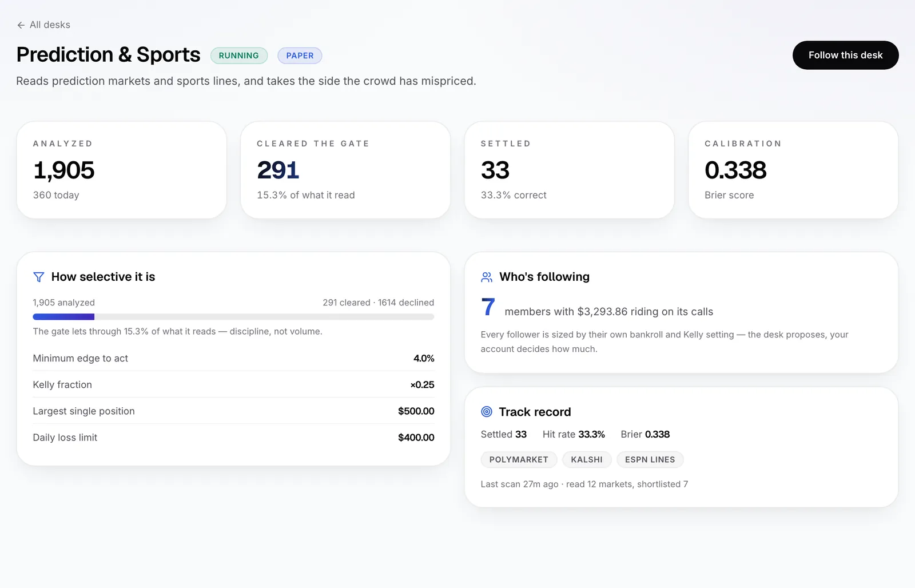
Task: Click the Prediction & Sports heading
Action: click(108, 55)
